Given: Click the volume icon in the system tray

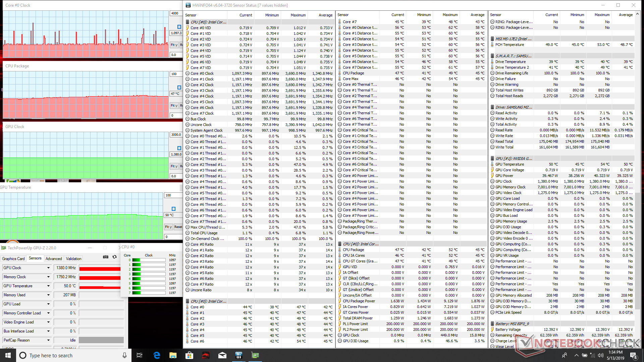Looking at the screenshot, I should click(600, 355).
